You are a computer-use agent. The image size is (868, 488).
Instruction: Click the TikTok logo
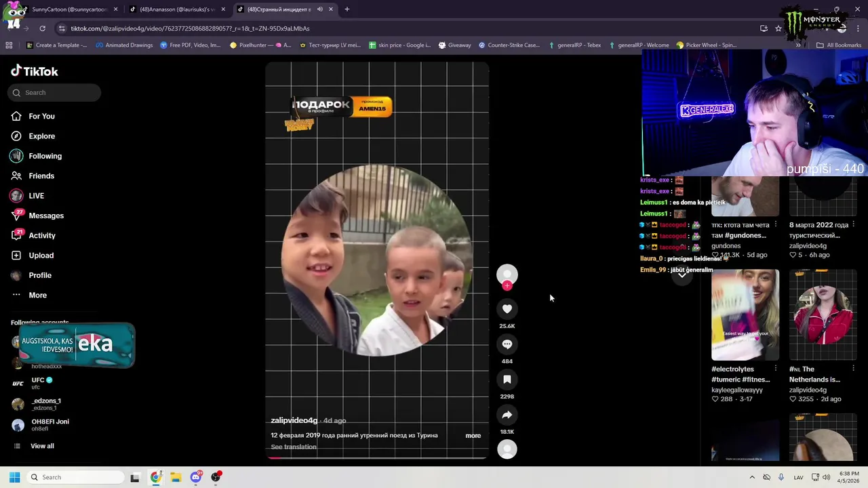(34, 71)
